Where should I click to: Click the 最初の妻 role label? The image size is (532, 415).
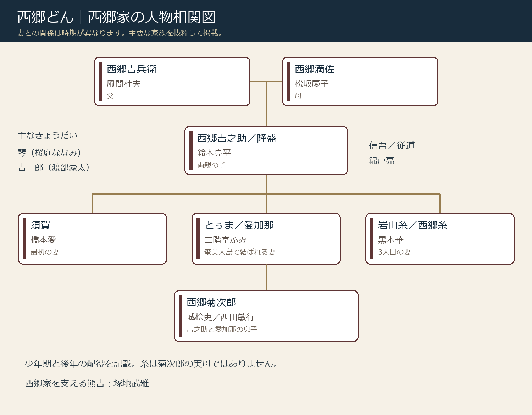pos(45,252)
